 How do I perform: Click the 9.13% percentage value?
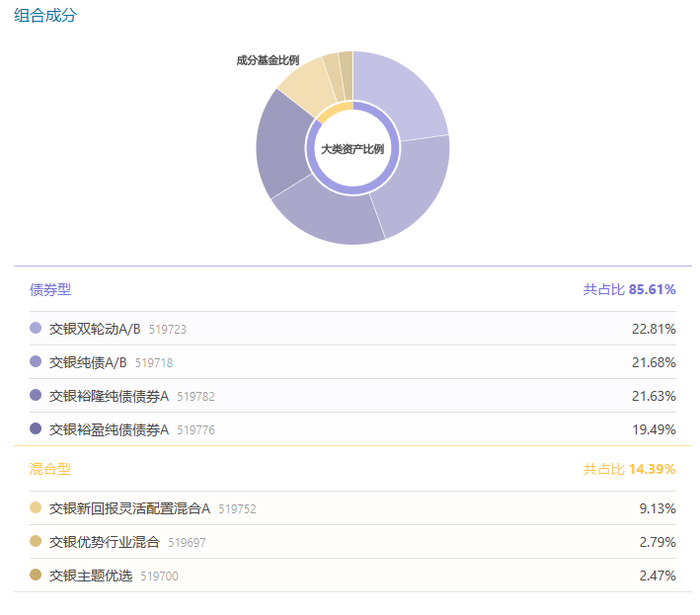click(658, 508)
